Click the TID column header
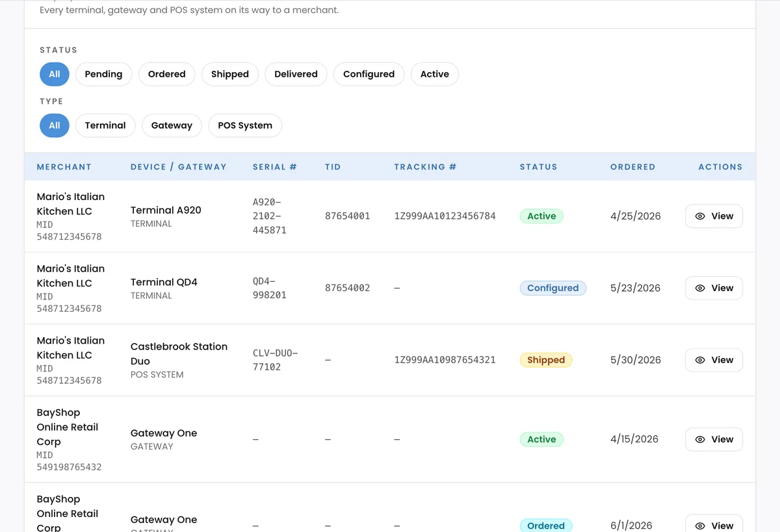The image size is (780, 532). coord(333,167)
